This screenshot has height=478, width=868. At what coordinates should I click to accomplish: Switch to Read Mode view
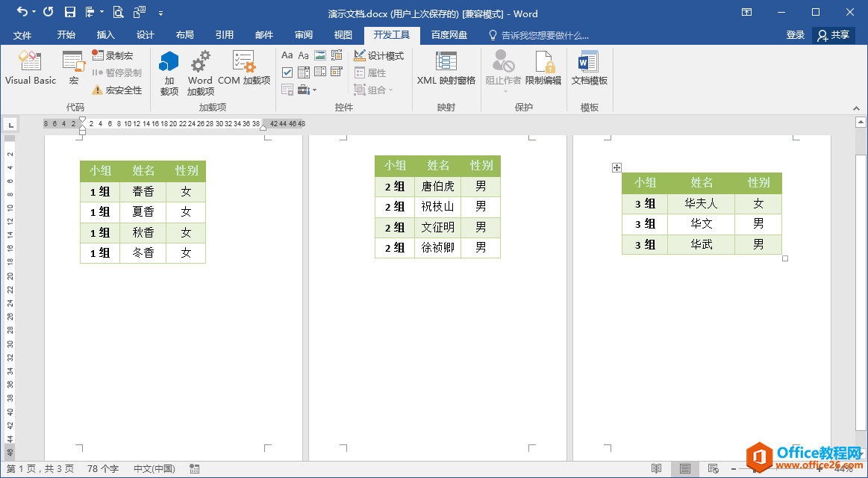coord(657,468)
